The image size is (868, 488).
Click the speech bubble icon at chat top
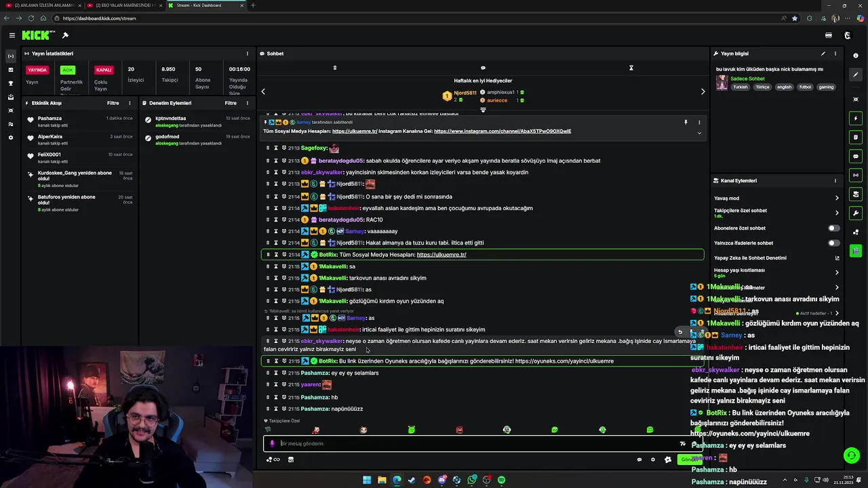[x=483, y=68]
